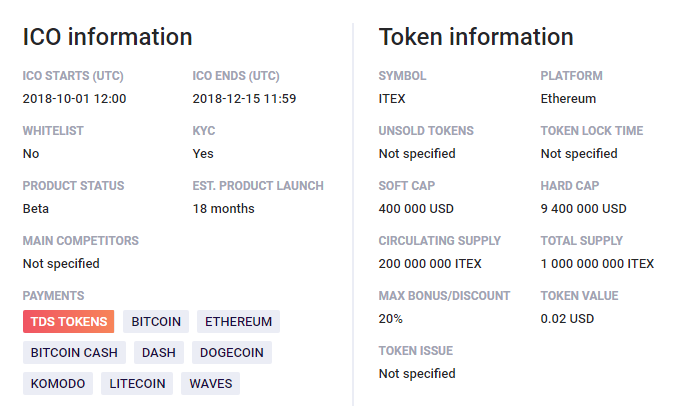The height and width of the screenshot is (419, 694).
Task: Click the TDS TOKENS payment tag
Action: point(68,321)
